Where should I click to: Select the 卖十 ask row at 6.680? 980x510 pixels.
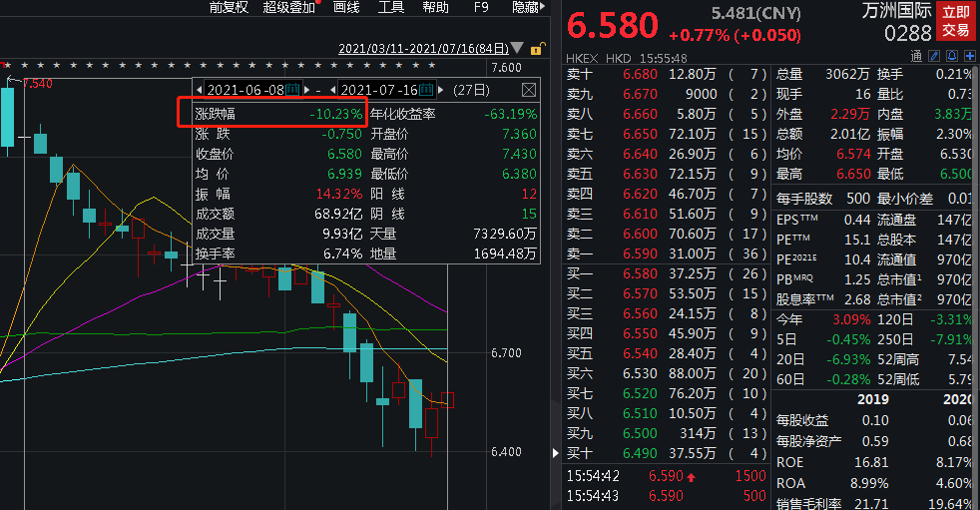tap(667, 75)
